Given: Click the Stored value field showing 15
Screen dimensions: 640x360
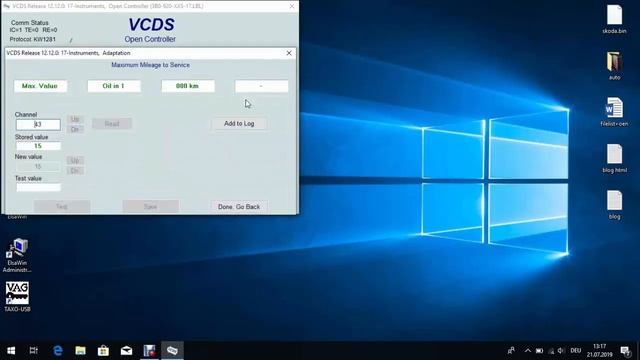Looking at the screenshot, I should [x=38, y=146].
